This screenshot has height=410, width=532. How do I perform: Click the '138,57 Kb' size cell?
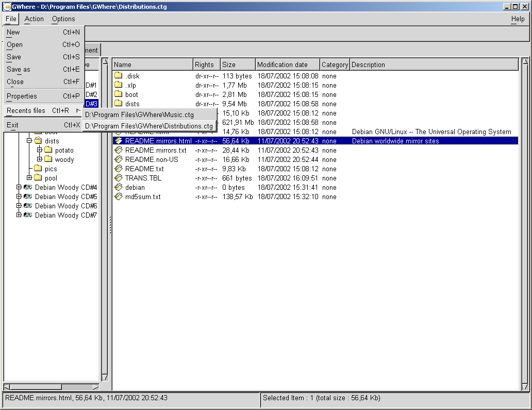pyautogui.click(x=238, y=196)
